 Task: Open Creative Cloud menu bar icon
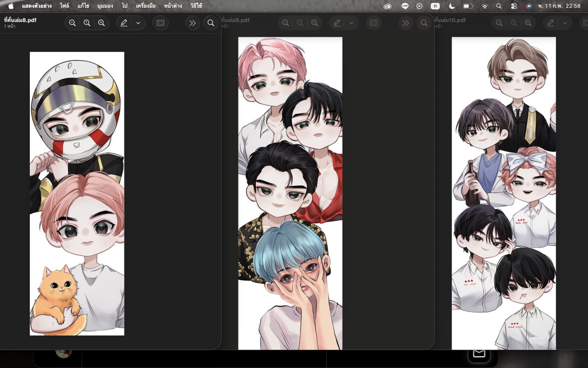(388, 6)
